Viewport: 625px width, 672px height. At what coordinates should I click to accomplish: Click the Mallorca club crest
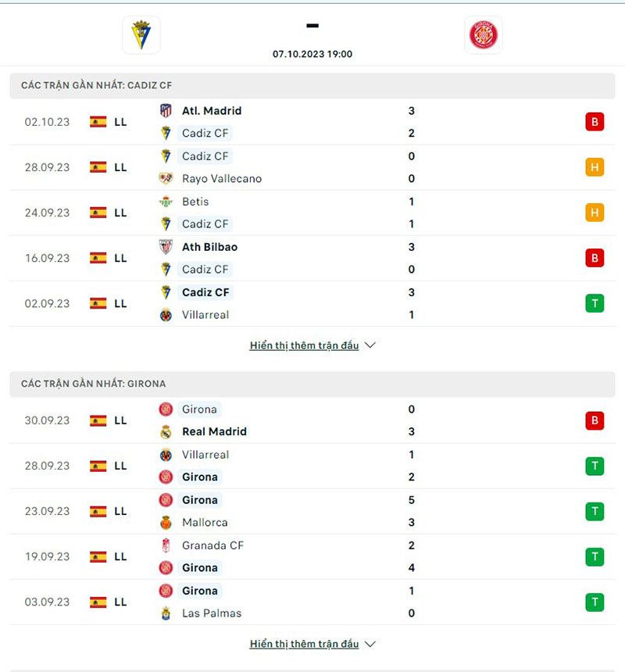(x=166, y=522)
